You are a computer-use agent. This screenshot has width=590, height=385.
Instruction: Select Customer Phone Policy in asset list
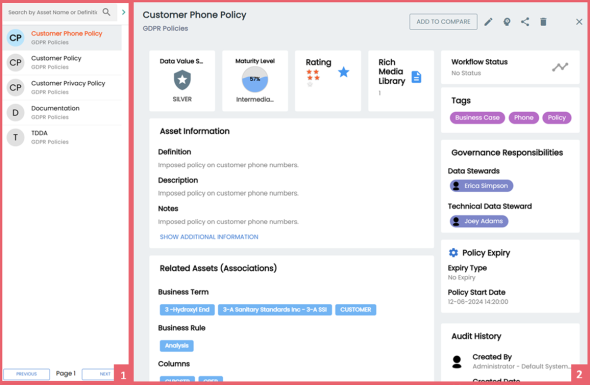[x=62, y=38]
